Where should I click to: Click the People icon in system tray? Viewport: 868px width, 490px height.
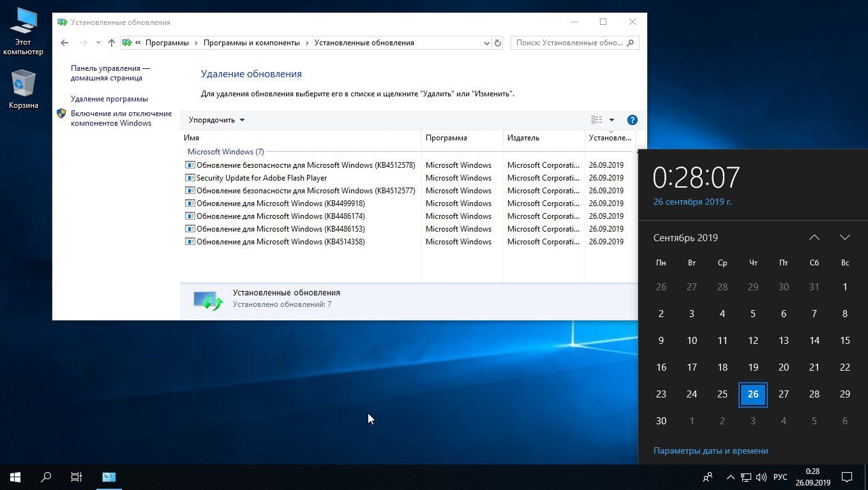(x=708, y=477)
